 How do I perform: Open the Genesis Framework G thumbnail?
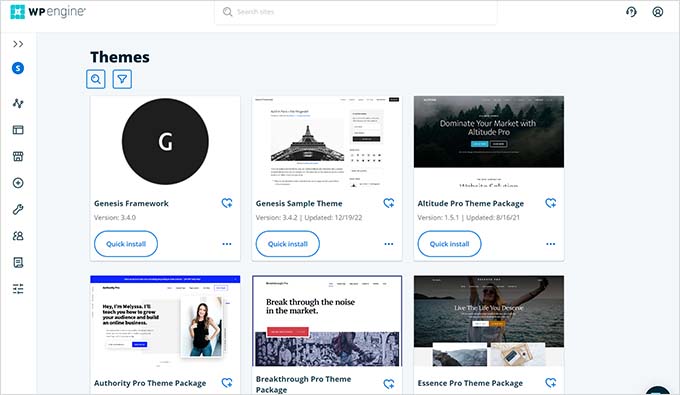pyautogui.click(x=165, y=142)
